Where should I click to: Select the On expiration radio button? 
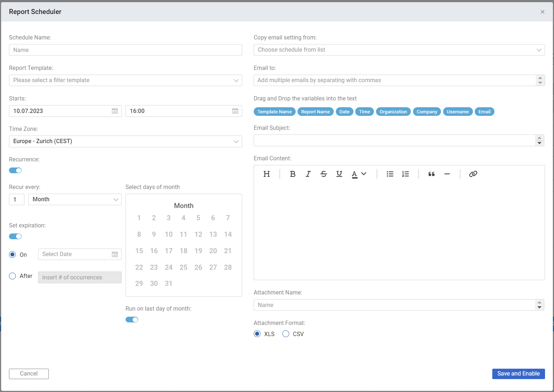[13, 255]
